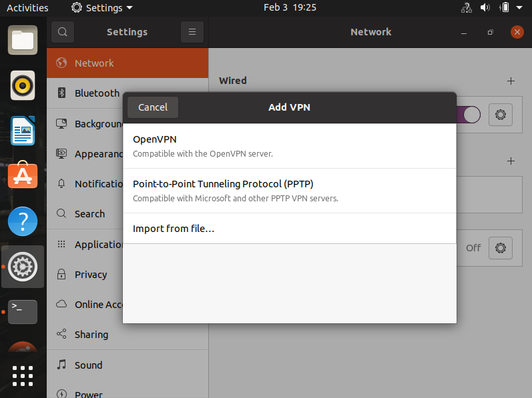Open the Settings search icon
The image size is (532, 398).
[x=63, y=32]
